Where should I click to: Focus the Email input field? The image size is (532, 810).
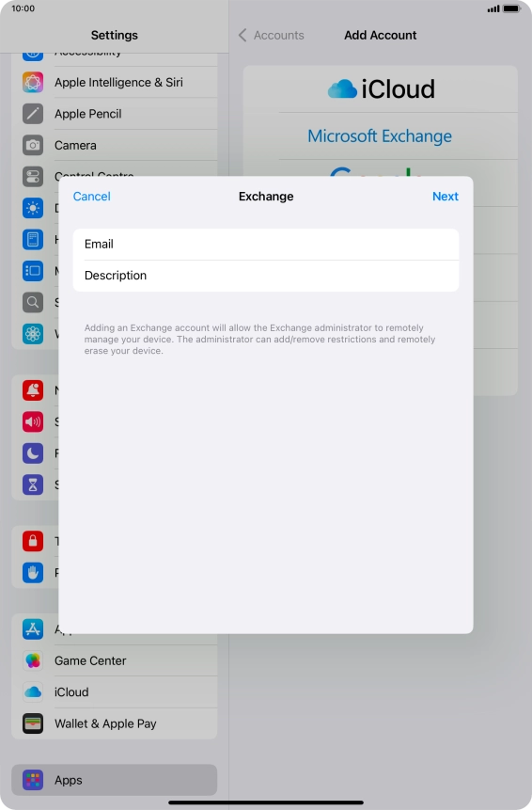(266, 245)
